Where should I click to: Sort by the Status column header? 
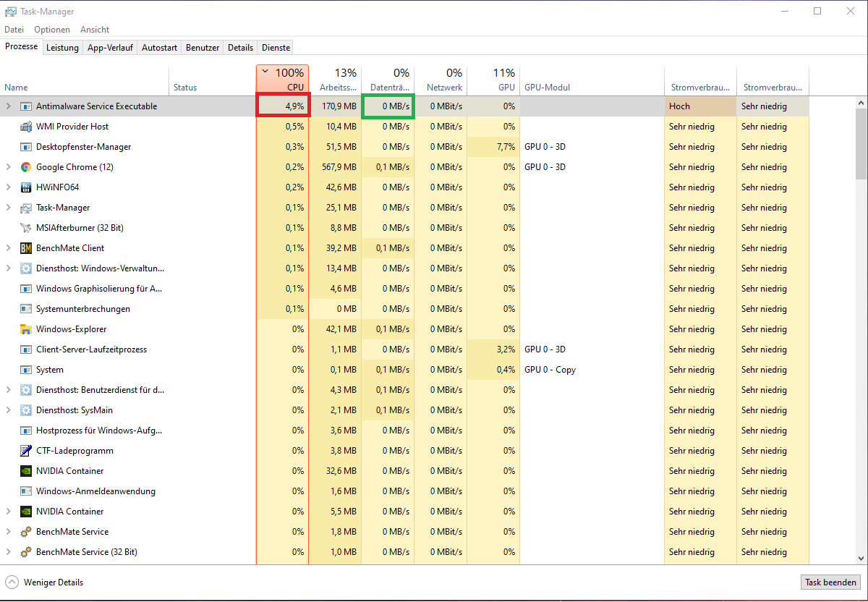[x=213, y=80]
